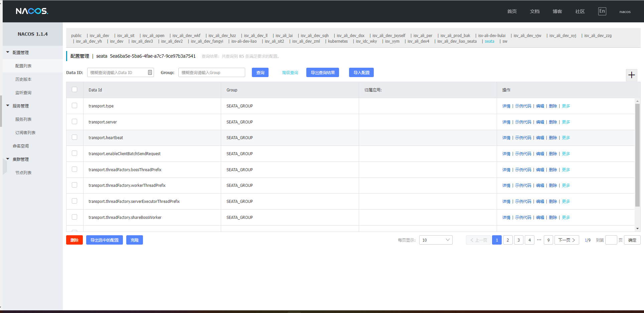Switch to the sw namespace tab
Screen dimensions: 644x313
pos(505,41)
